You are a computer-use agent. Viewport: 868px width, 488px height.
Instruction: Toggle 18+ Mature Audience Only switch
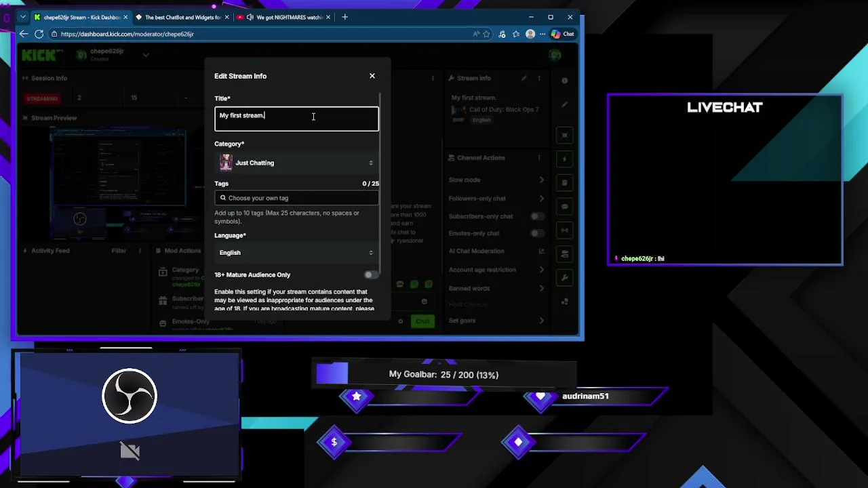pos(371,274)
